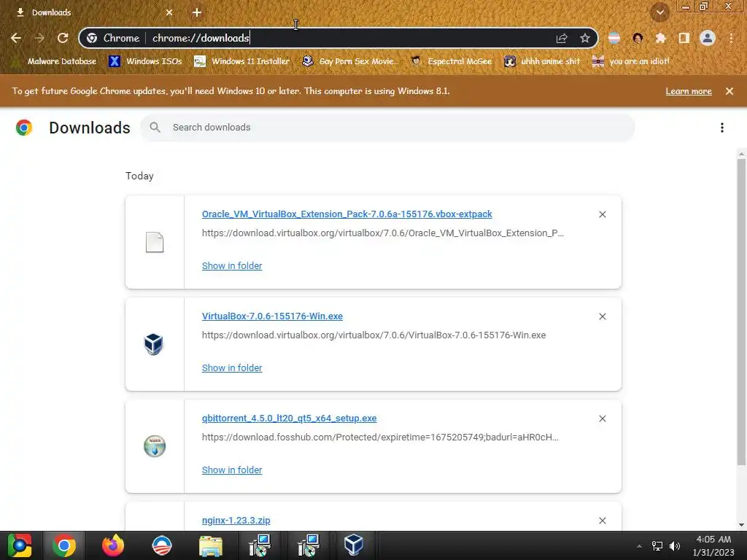
Task: Open the tab search dropdown arrow
Action: (659, 12)
